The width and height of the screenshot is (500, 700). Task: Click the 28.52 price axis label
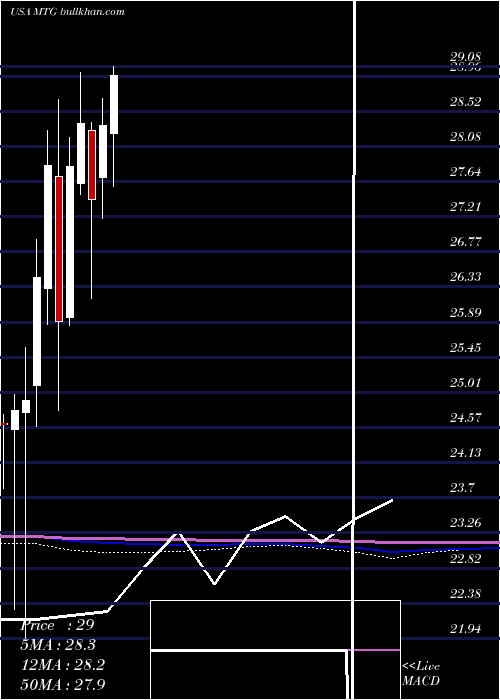[x=466, y=101]
